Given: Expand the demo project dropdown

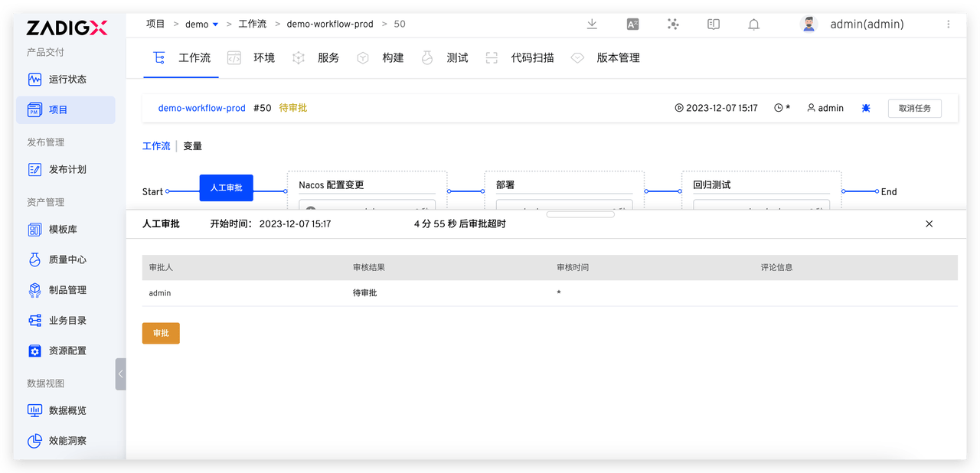Looking at the screenshot, I should point(215,24).
